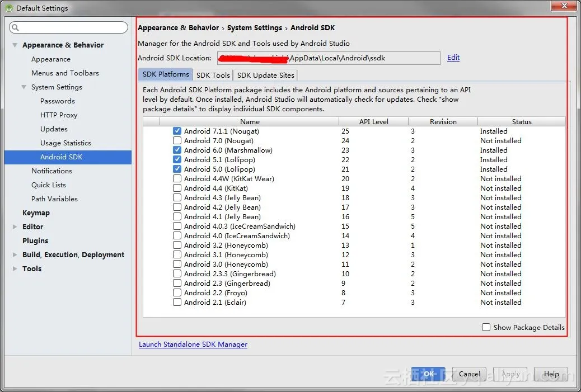Image resolution: width=581 pixels, height=392 pixels.
Task: Sort by Status column header
Action: tap(521, 121)
